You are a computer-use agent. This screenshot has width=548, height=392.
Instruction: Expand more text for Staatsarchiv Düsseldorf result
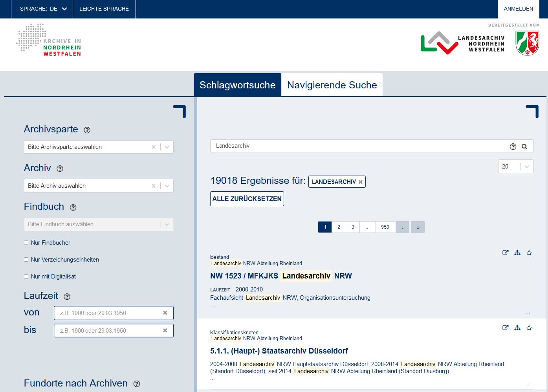(x=528, y=383)
